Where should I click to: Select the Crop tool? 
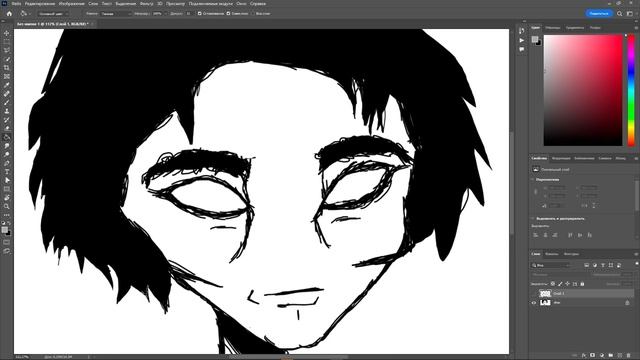click(7, 68)
